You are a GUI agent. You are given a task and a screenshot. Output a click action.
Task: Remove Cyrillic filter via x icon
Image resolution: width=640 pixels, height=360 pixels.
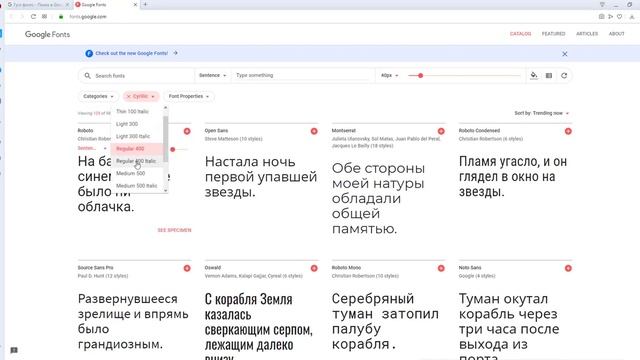[128, 96]
